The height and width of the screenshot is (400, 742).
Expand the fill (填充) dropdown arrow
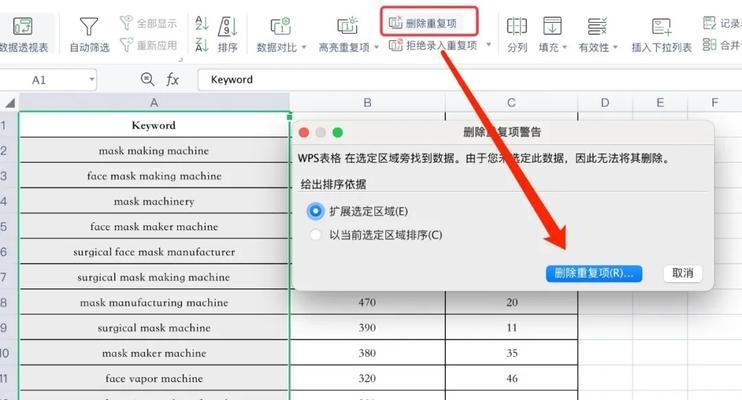coord(565,47)
